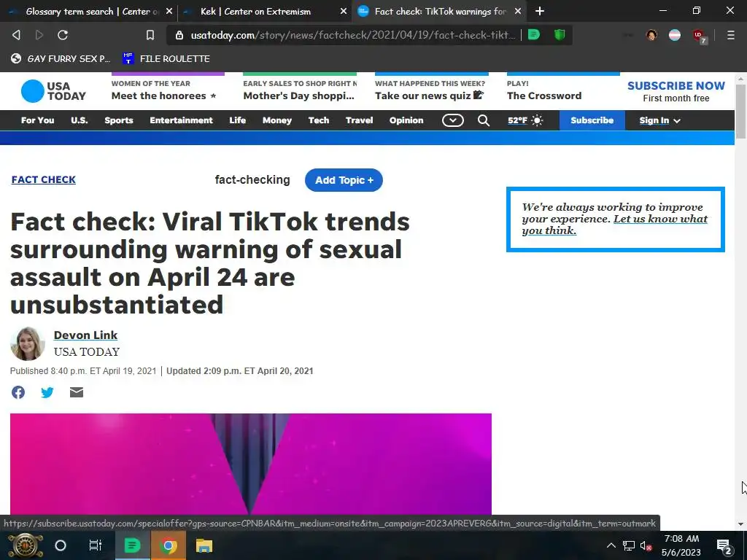Open author Devon Link's page
Image resolution: width=747 pixels, height=560 pixels.
pyautogui.click(x=85, y=335)
